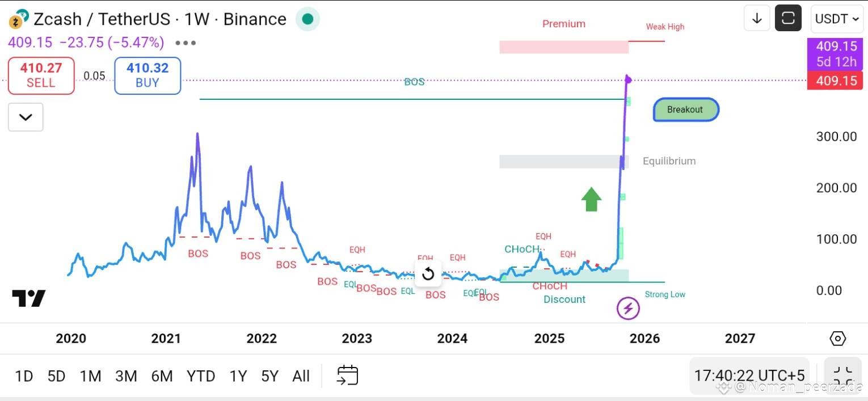Click the 410.32 BUY button
The width and height of the screenshot is (868, 401).
tap(148, 75)
